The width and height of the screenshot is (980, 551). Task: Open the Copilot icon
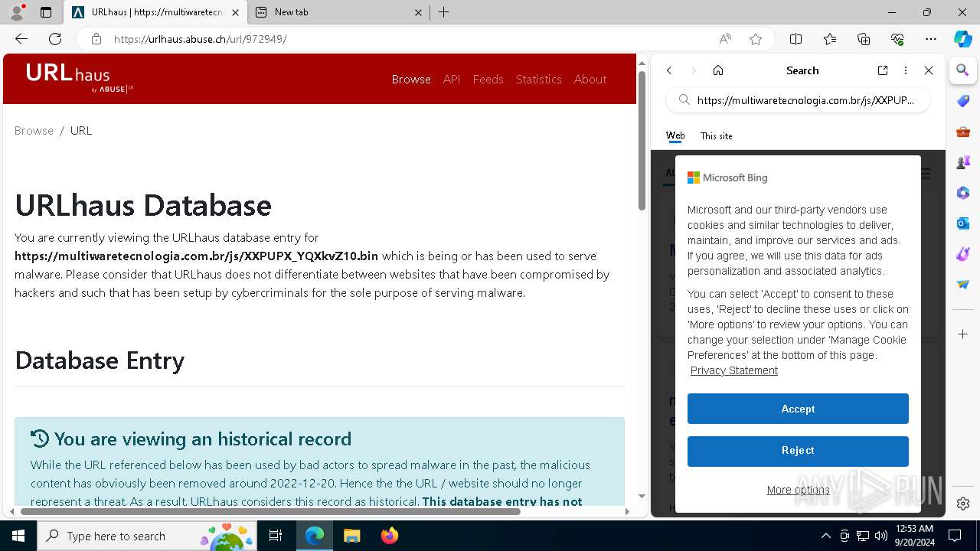click(963, 39)
